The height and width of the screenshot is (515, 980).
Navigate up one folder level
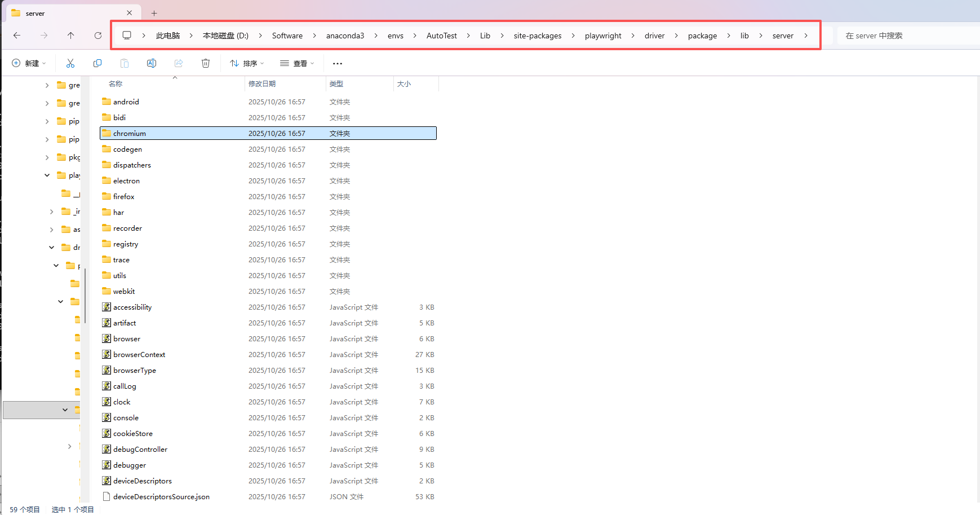point(70,36)
